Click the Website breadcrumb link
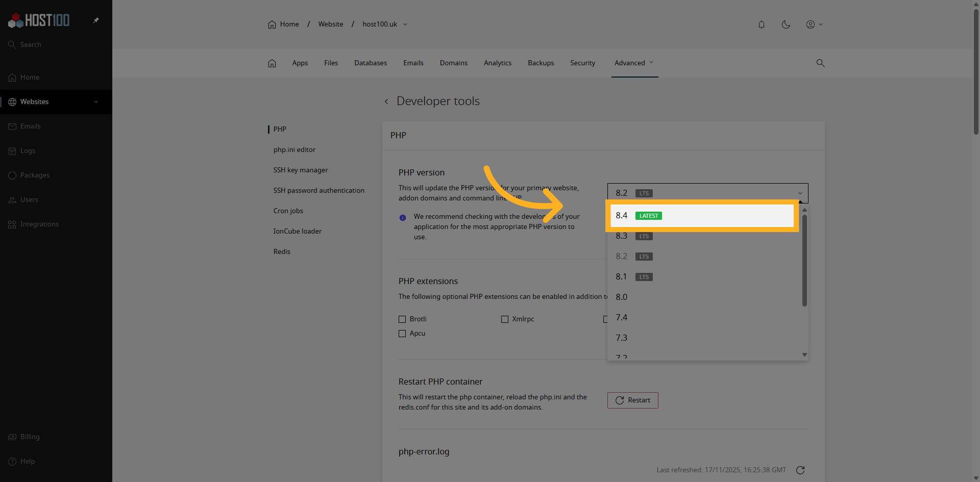 click(x=331, y=24)
